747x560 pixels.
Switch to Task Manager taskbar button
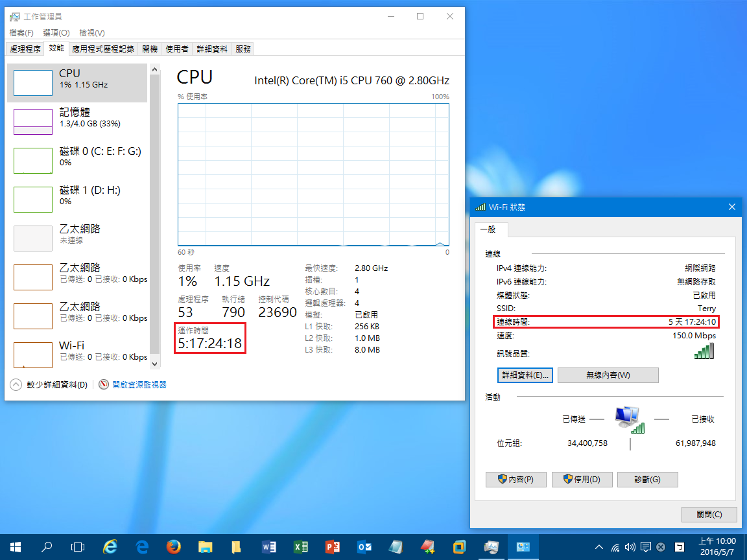point(491,547)
